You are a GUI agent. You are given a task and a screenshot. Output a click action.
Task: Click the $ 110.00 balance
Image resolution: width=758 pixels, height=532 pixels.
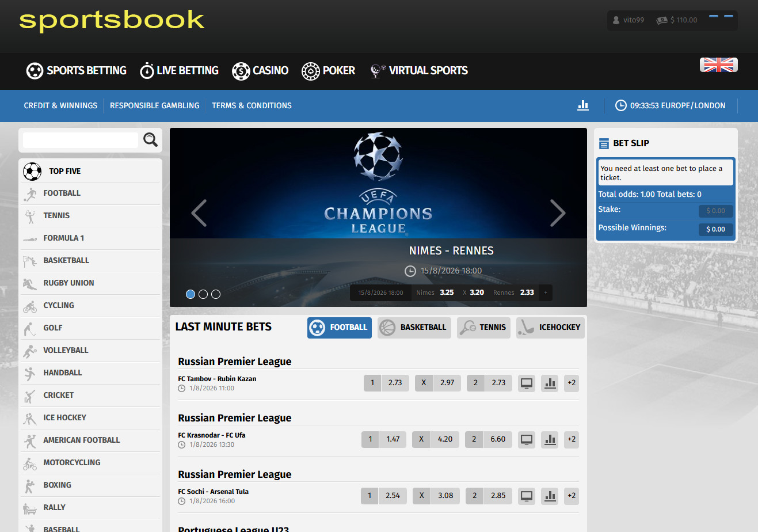point(677,20)
